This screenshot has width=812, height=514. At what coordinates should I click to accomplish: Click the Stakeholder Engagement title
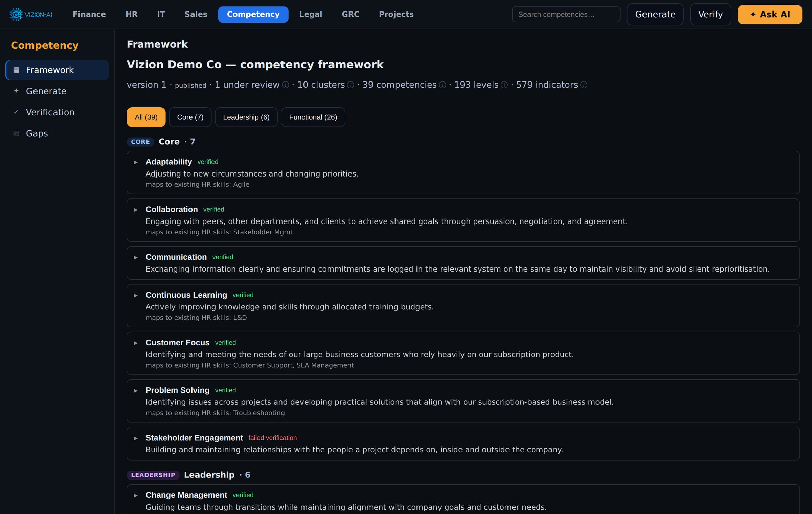point(194,438)
